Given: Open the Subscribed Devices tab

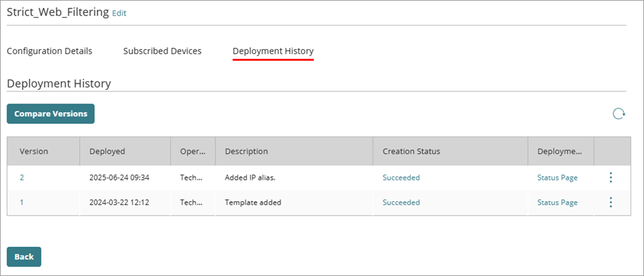Looking at the screenshot, I should tap(162, 51).
